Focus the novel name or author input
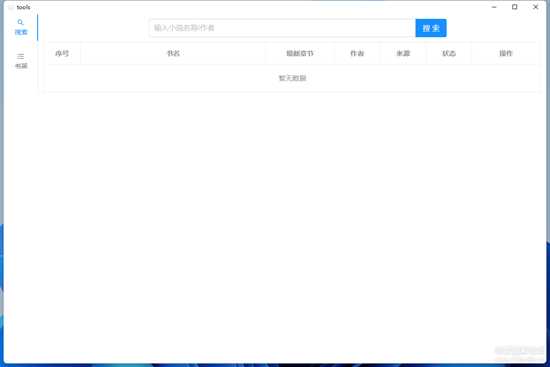Viewport: 550px width, 367px height. pos(282,28)
